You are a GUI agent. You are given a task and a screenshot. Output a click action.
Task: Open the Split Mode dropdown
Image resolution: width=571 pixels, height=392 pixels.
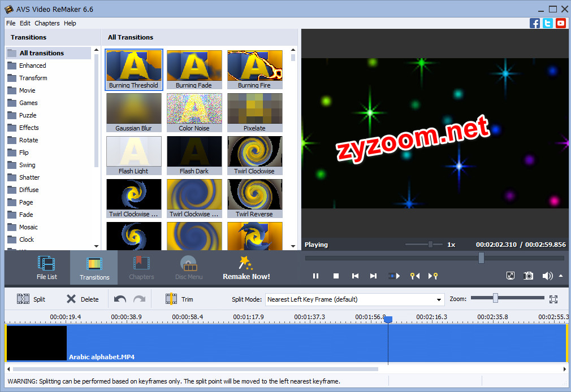354,299
